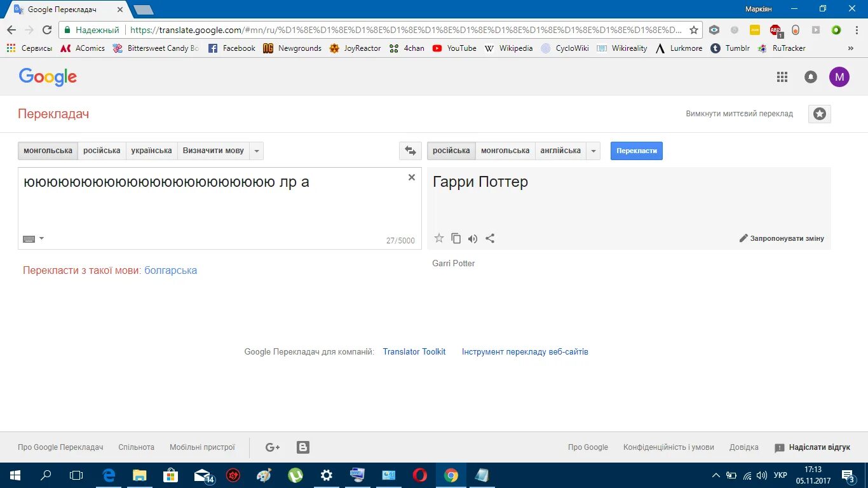Open Інструмент перекладу веб-сайтів link
Screen dimensions: 868x488
[x=525, y=351]
